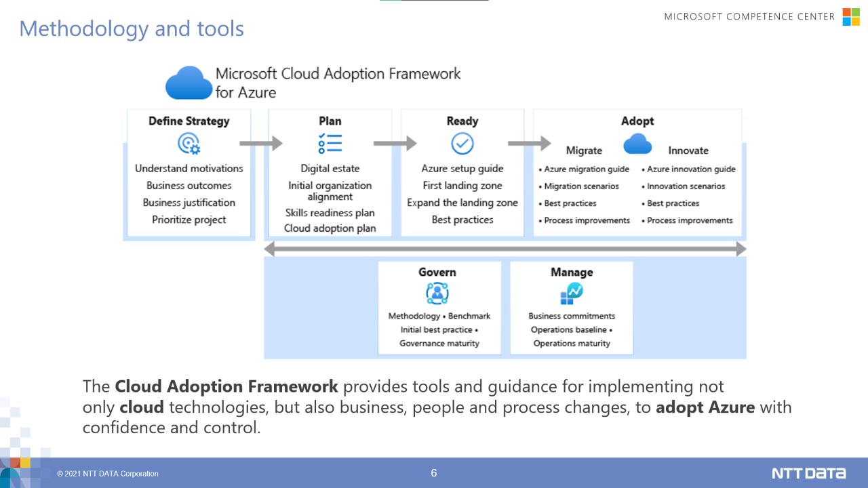Click Expand the landing zone text
The image size is (868, 488).
coord(462,203)
